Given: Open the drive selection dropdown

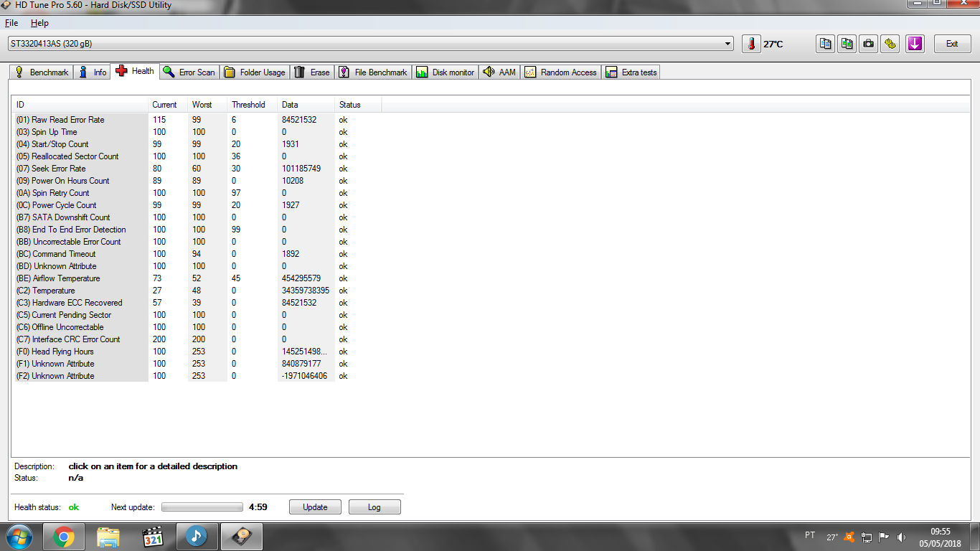Looking at the screenshot, I should pos(729,44).
